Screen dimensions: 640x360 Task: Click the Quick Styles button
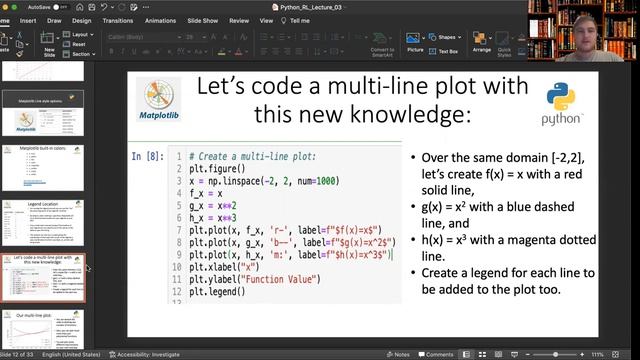click(504, 45)
